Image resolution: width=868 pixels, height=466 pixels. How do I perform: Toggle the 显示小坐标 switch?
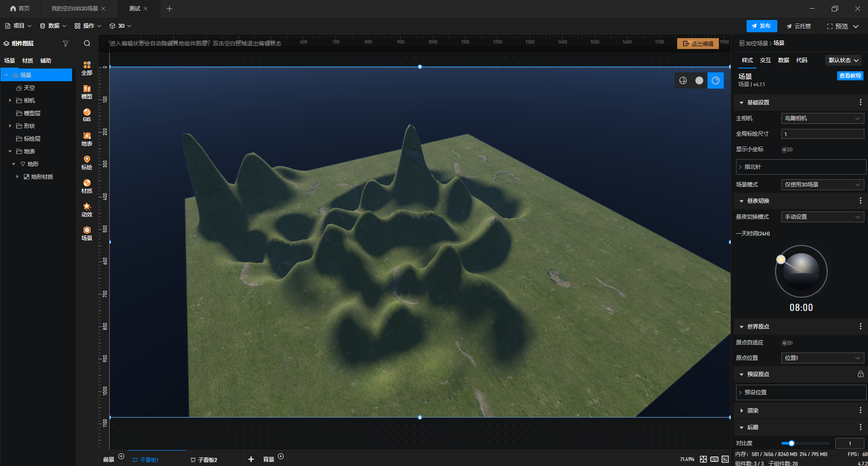[x=787, y=150]
